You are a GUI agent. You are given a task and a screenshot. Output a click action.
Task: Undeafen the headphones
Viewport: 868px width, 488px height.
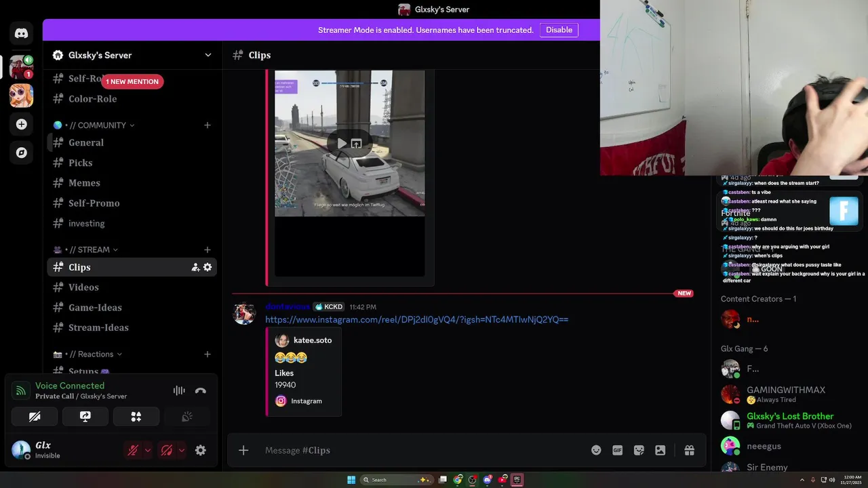[x=166, y=450]
